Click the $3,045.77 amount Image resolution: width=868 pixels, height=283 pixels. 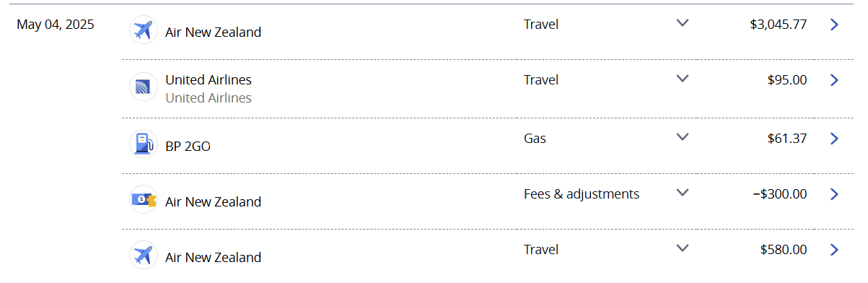pos(779,25)
